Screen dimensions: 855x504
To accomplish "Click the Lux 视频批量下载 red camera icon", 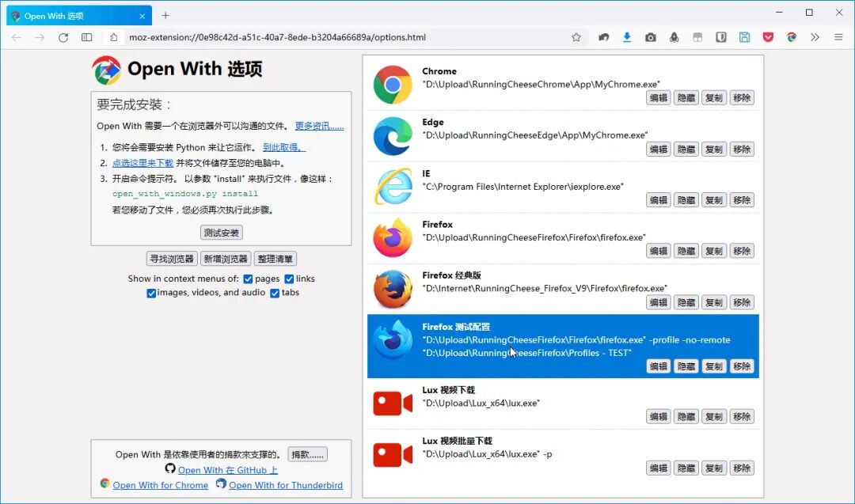I will pos(393,454).
